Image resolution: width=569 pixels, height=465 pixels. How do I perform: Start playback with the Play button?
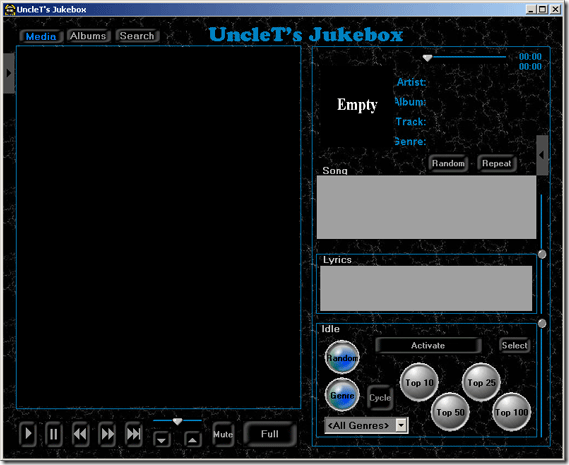click(28, 434)
